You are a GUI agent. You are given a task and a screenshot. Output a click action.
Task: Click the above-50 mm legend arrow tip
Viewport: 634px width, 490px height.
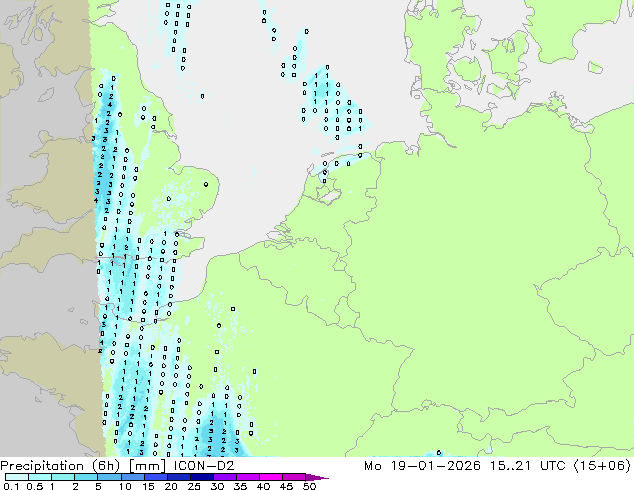tap(317, 477)
